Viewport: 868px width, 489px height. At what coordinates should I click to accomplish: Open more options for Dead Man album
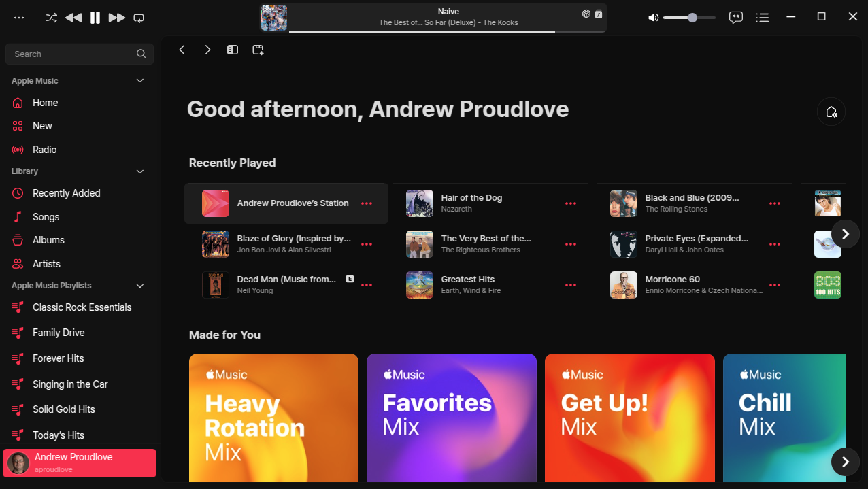tap(367, 285)
